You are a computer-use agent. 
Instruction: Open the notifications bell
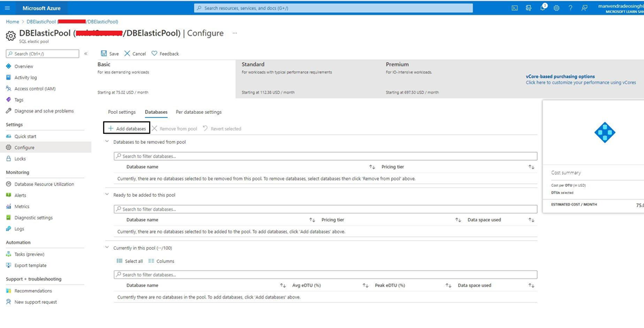[x=542, y=8]
